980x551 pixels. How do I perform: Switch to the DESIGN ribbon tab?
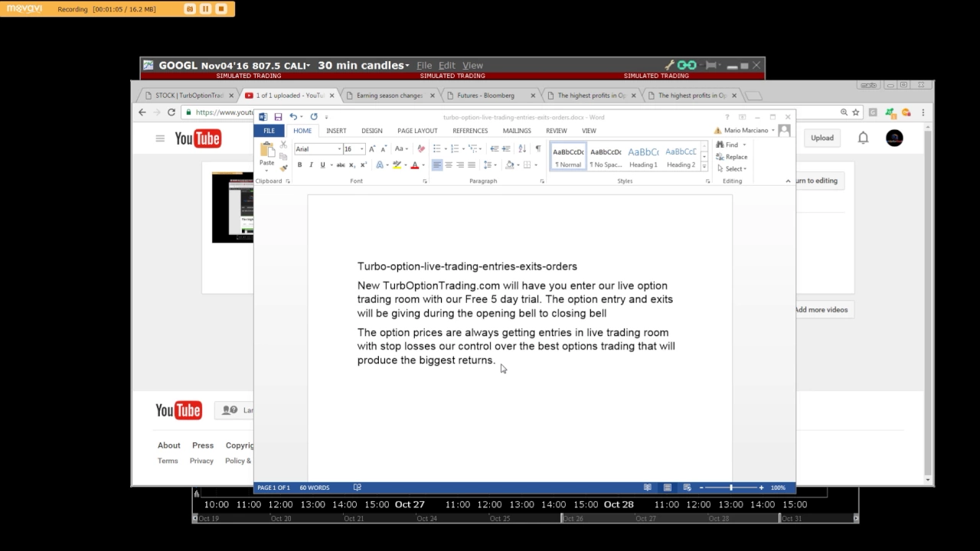pyautogui.click(x=372, y=131)
